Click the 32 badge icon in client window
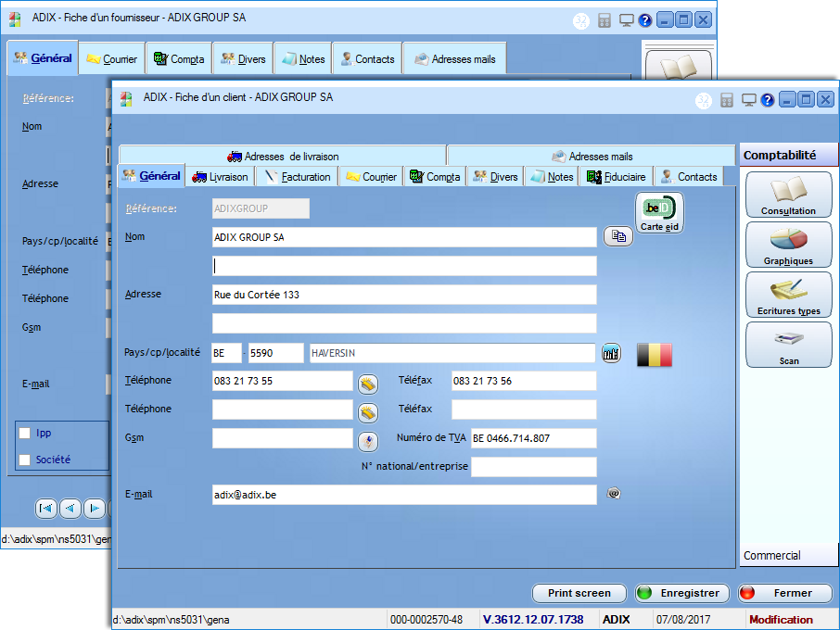This screenshot has height=630, width=840. (x=704, y=100)
